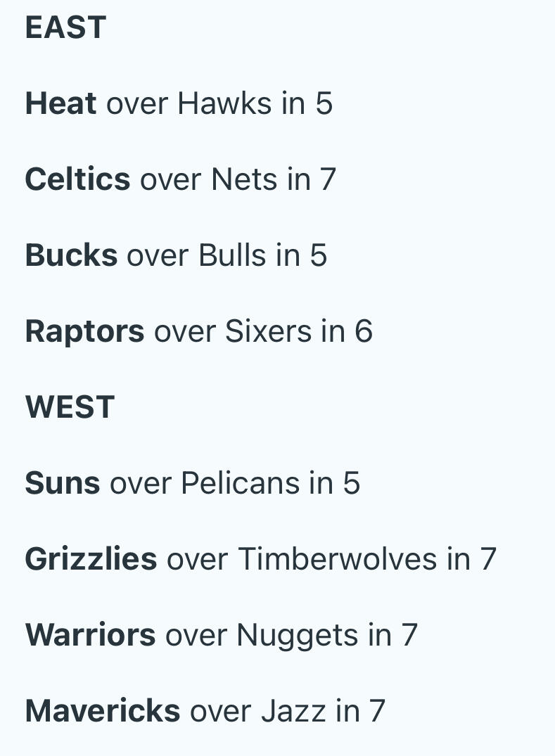Select the bold Celtics team name
Image resolution: width=555 pixels, height=756 pixels.
[x=77, y=179]
